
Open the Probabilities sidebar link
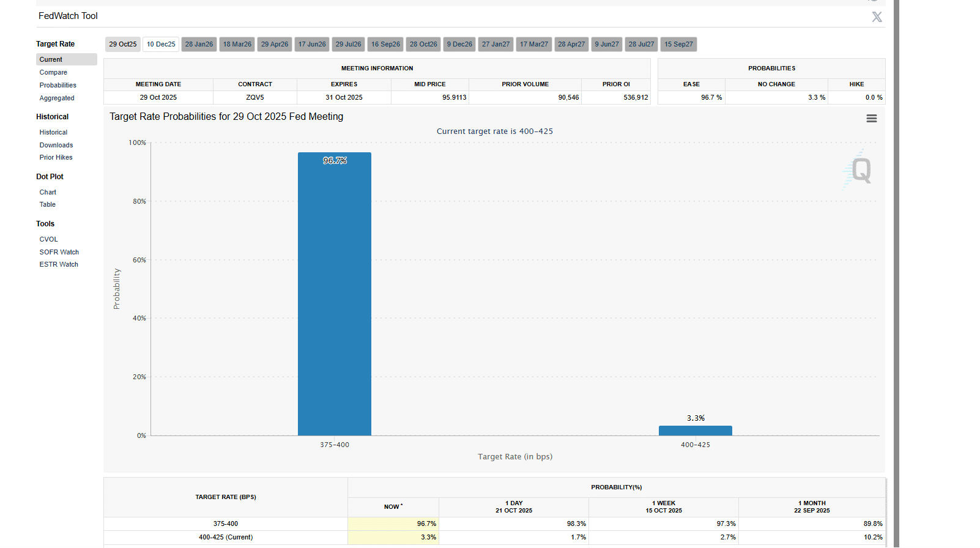coord(58,85)
